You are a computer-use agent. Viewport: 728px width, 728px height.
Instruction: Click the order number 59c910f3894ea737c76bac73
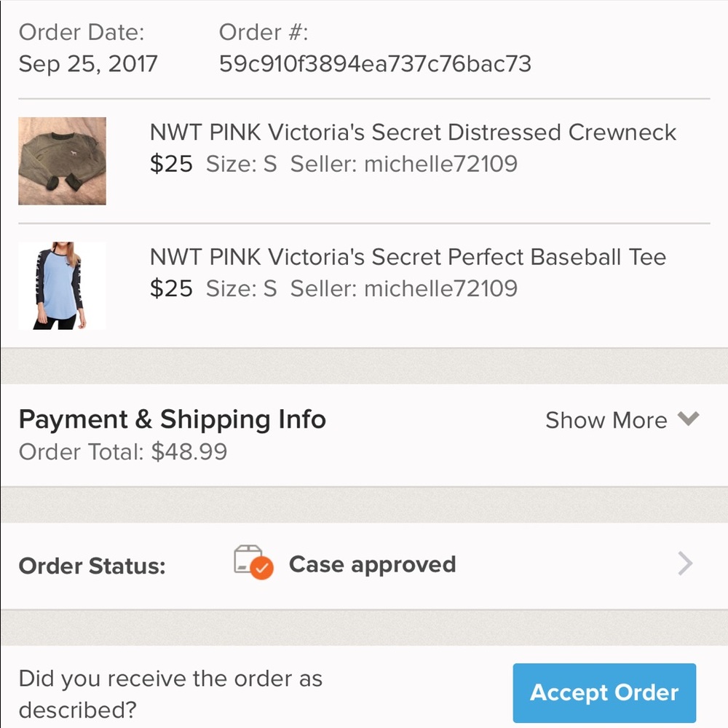click(375, 63)
